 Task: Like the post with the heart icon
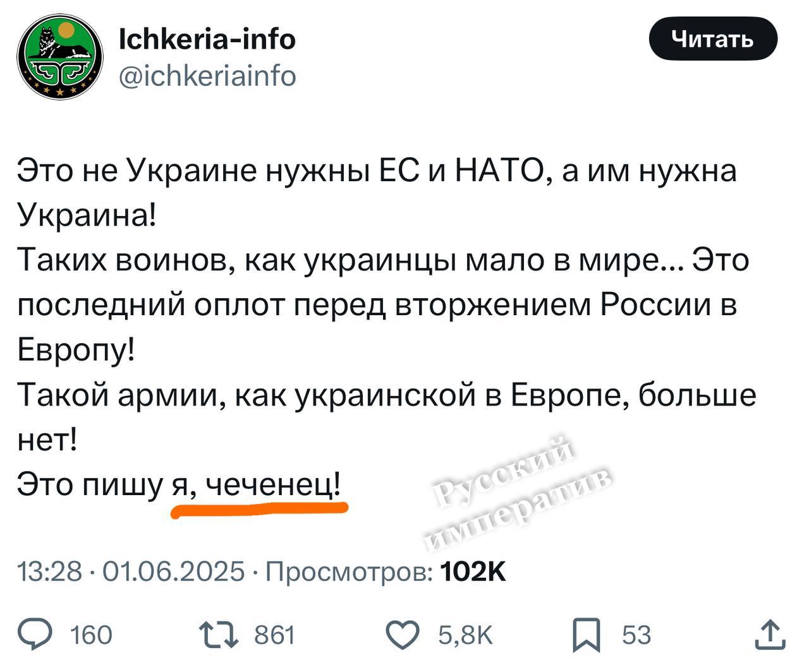click(x=403, y=635)
